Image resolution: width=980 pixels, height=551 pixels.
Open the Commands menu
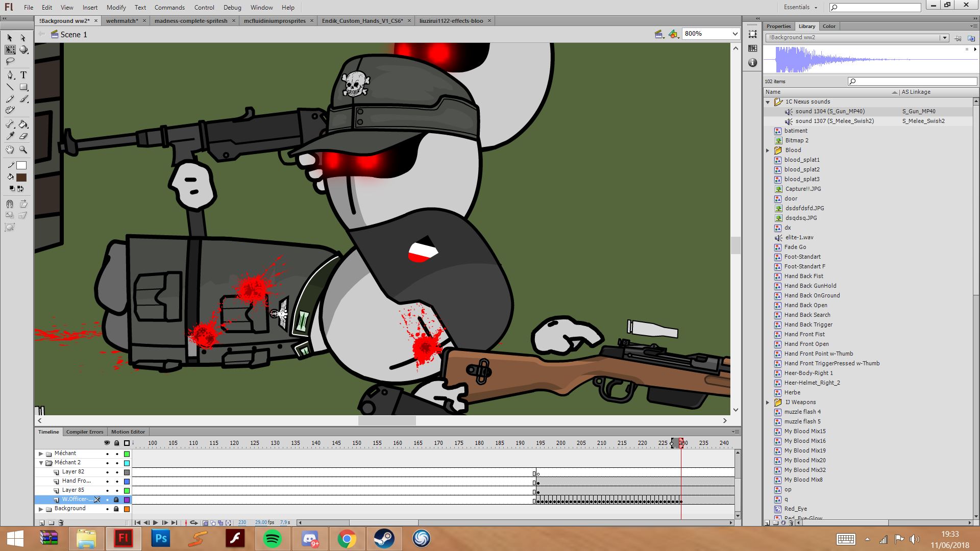tap(169, 8)
